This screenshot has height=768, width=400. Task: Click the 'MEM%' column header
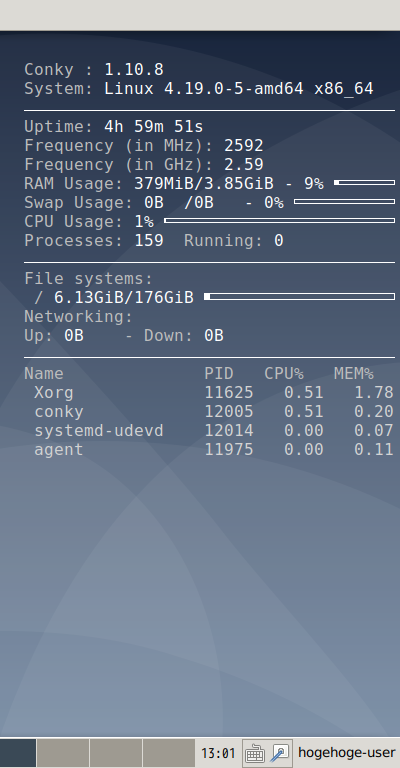(x=353, y=374)
